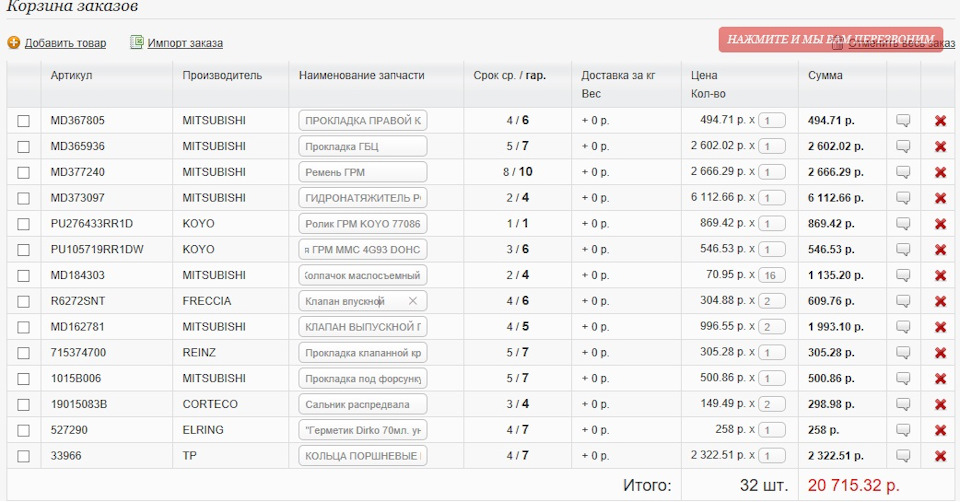
Task: Open comment for row PU105719RR1DW
Action: [903, 249]
